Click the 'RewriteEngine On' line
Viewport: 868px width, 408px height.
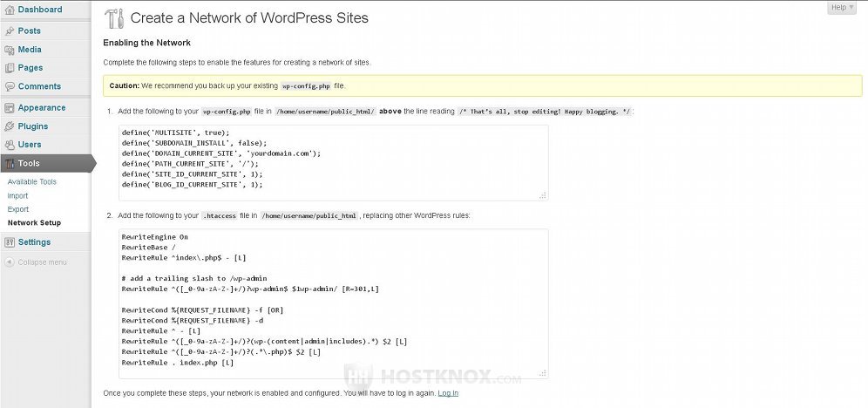click(155, 237)
